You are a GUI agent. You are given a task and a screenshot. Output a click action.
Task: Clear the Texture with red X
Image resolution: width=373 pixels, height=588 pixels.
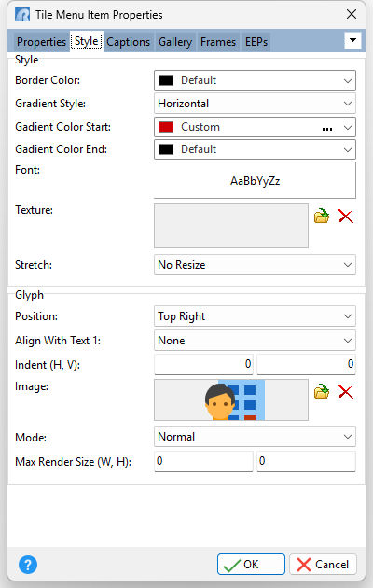(x=346, y=216)
